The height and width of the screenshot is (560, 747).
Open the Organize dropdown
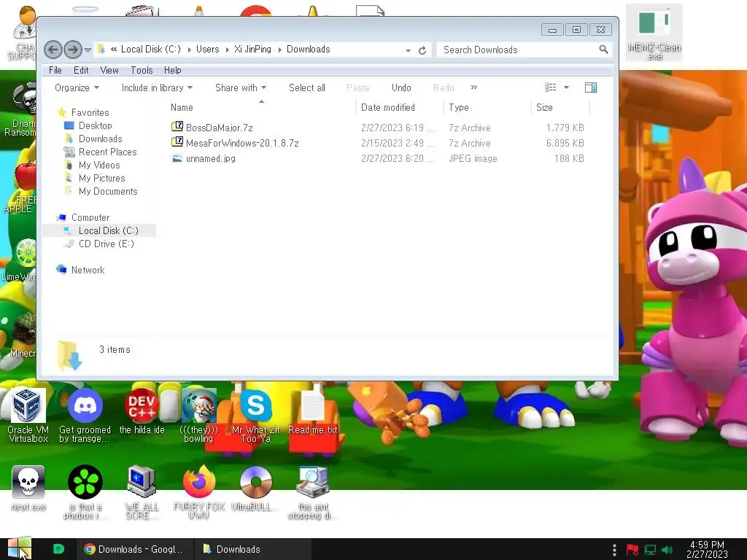pos(77,87)
